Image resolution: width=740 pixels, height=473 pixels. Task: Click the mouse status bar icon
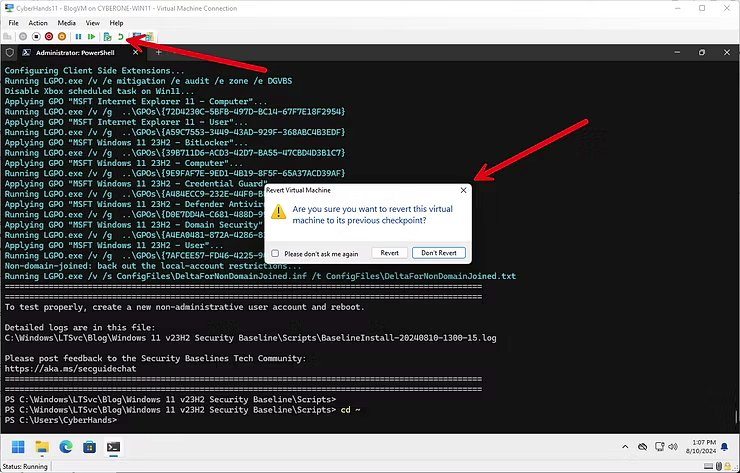(719, 466)
